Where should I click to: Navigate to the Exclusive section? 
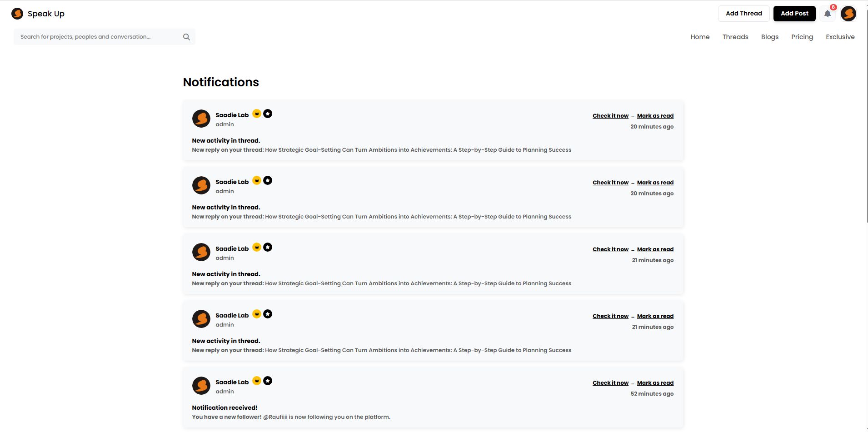coord(840,37)
